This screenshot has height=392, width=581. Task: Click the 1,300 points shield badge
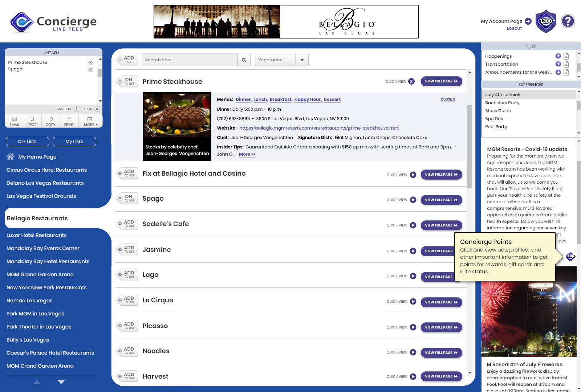pos(546,21)
